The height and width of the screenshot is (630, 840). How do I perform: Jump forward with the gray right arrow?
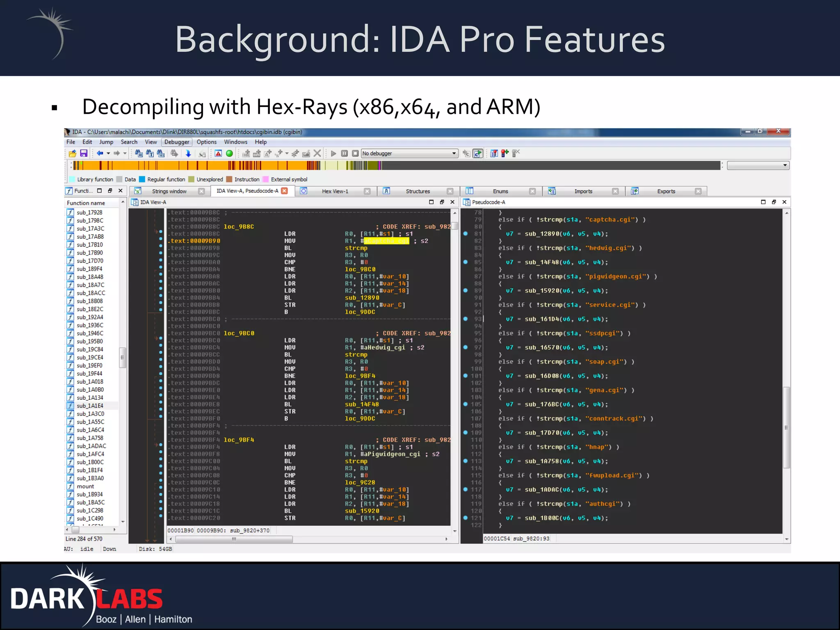click(117, 153)
